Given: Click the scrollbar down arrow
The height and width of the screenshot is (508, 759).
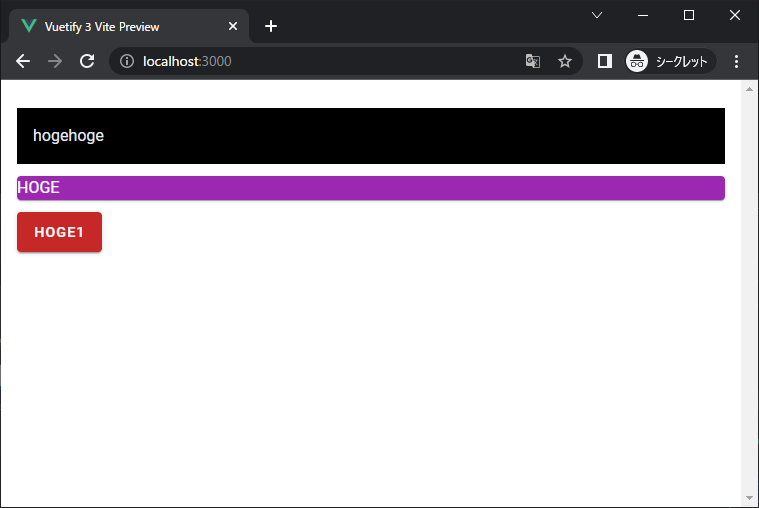Looking at the screenshot, I should [x=749, y=498].
